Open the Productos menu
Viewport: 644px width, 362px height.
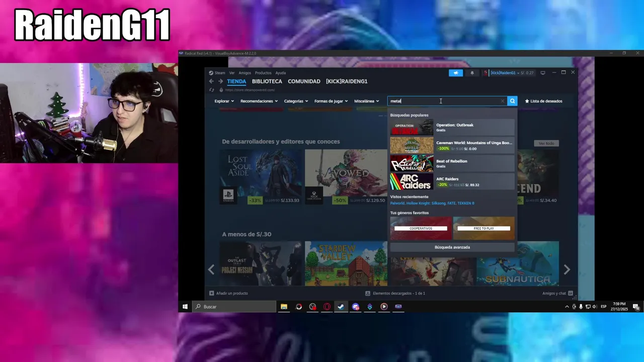[263, 73]
